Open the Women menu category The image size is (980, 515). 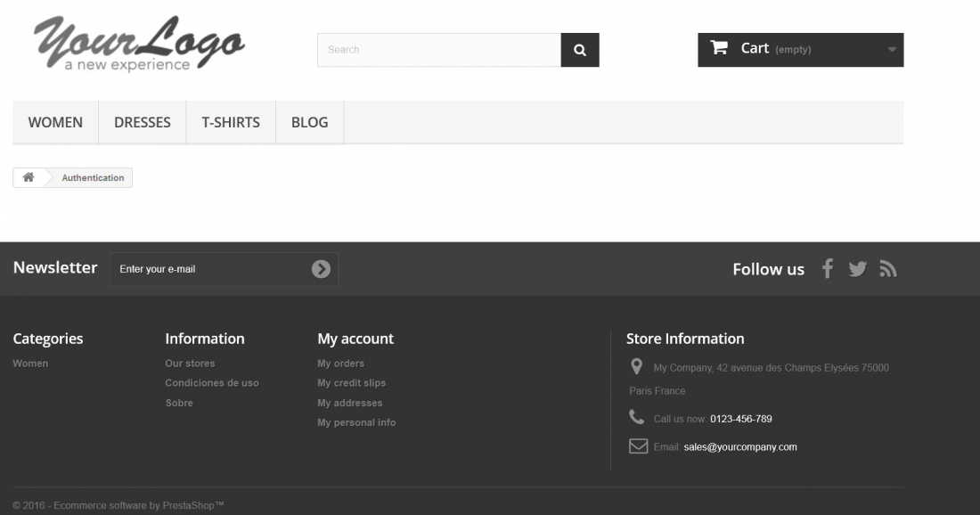pyautogui.click(x=55, y=122)
